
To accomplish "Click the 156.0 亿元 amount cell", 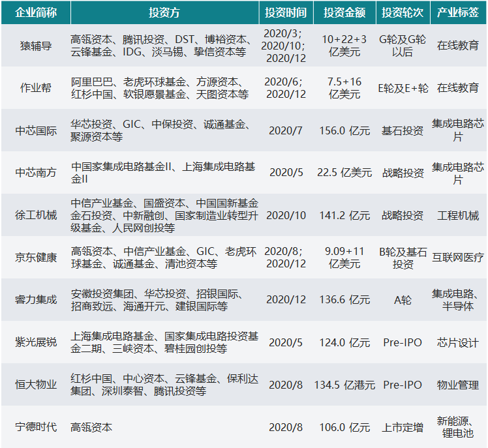I will [x=344, y=130].
